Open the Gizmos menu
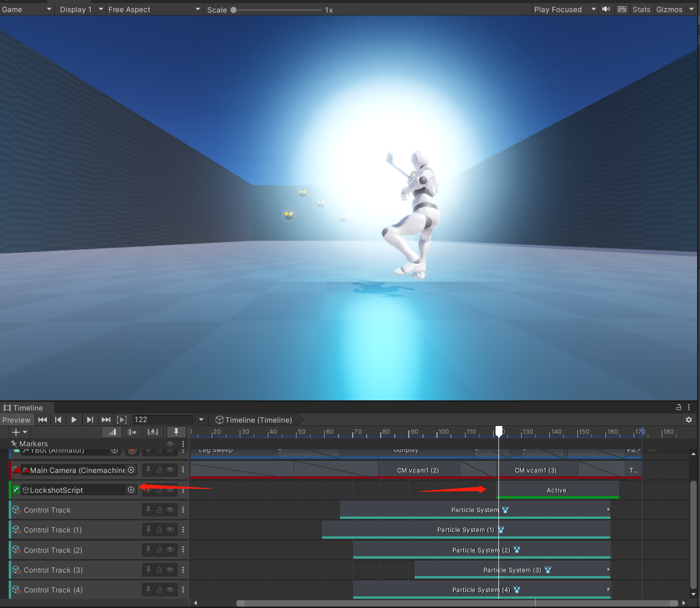Viewport: 700px width, 608px height. click(x=670, y=9)
